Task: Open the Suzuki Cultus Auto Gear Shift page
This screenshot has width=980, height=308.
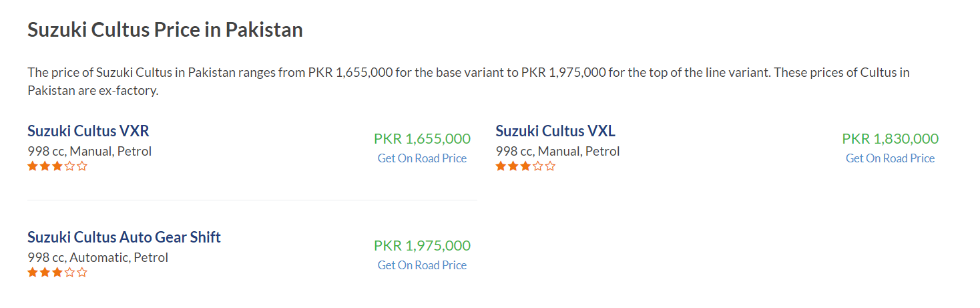Action: click(124, 237)
